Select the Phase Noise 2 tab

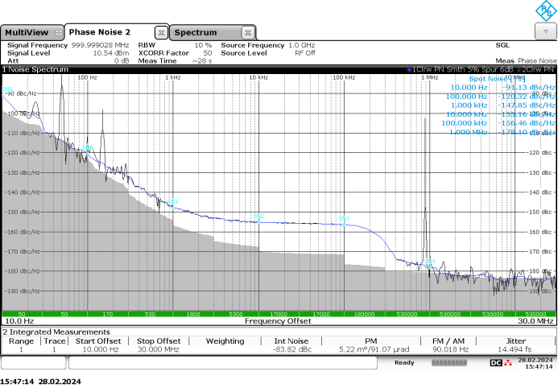pyautogui.click(x=99, y=32)
